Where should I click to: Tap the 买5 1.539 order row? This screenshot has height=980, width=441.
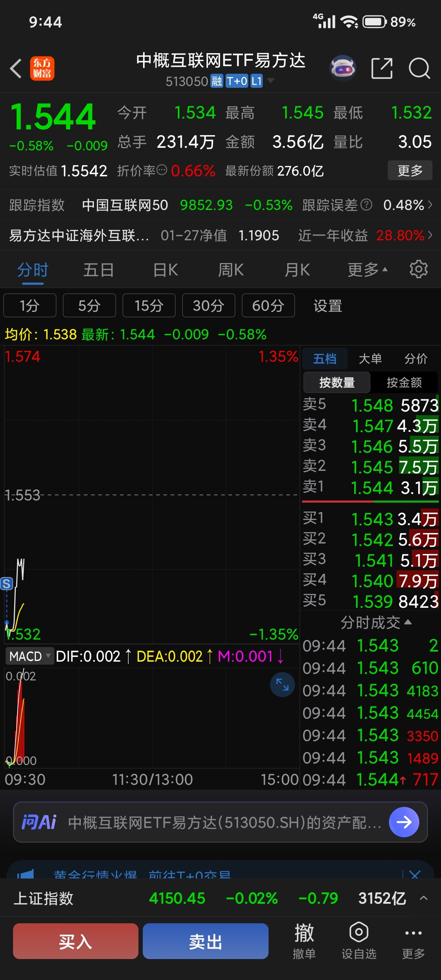coord(371,601)
